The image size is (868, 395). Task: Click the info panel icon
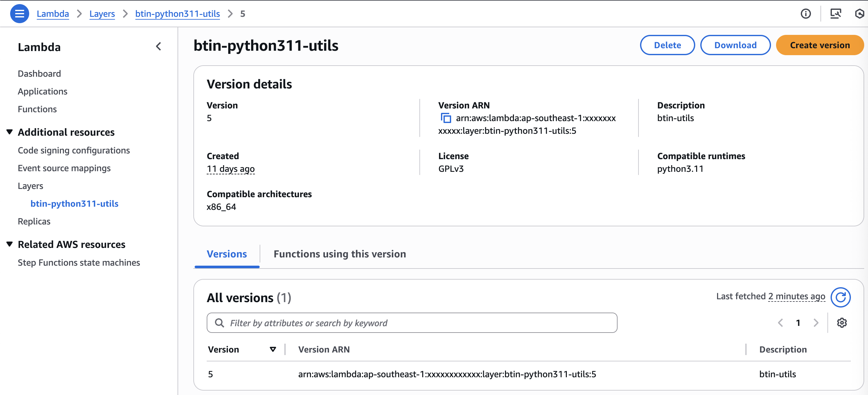click(806, 14)
